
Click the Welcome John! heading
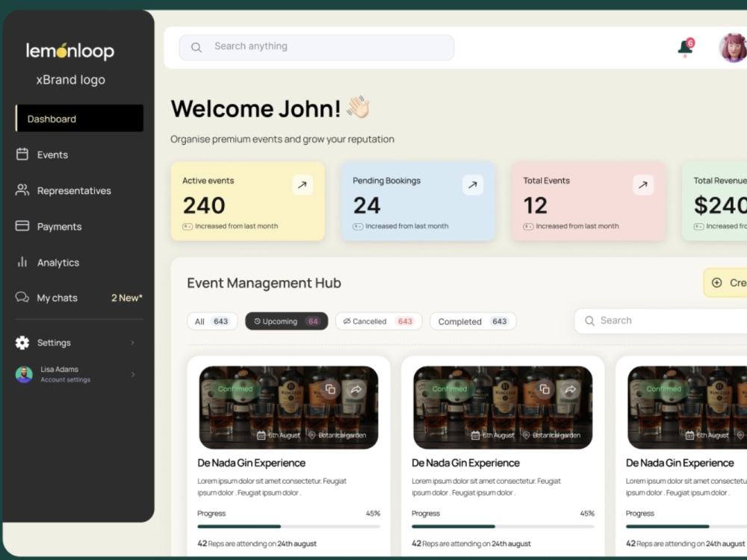255,108
